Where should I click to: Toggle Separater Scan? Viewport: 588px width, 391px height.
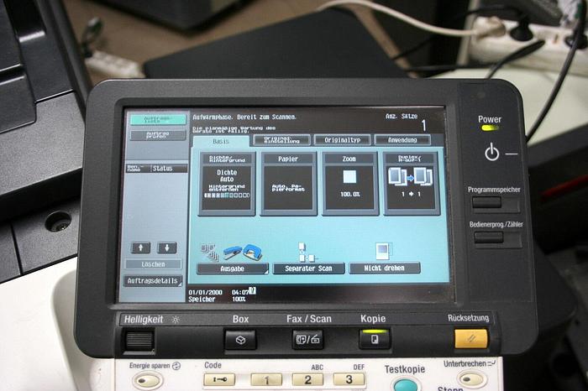(x=308, y=268)
